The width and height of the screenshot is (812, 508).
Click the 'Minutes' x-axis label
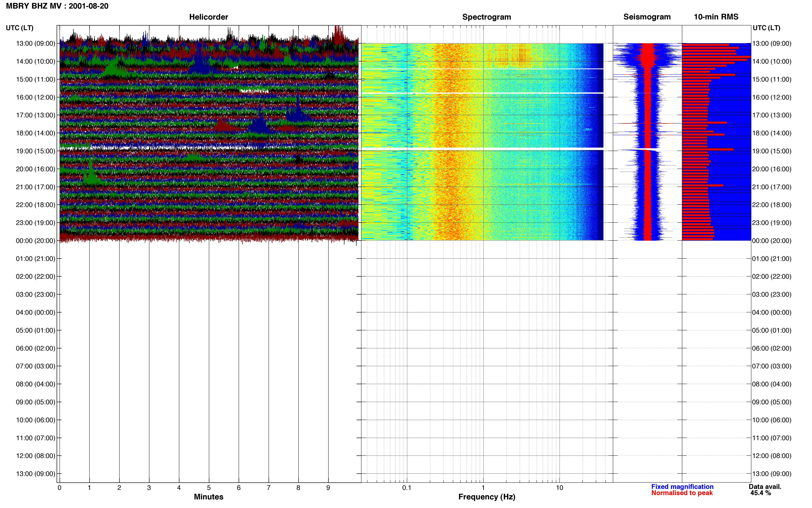(209, 497)
